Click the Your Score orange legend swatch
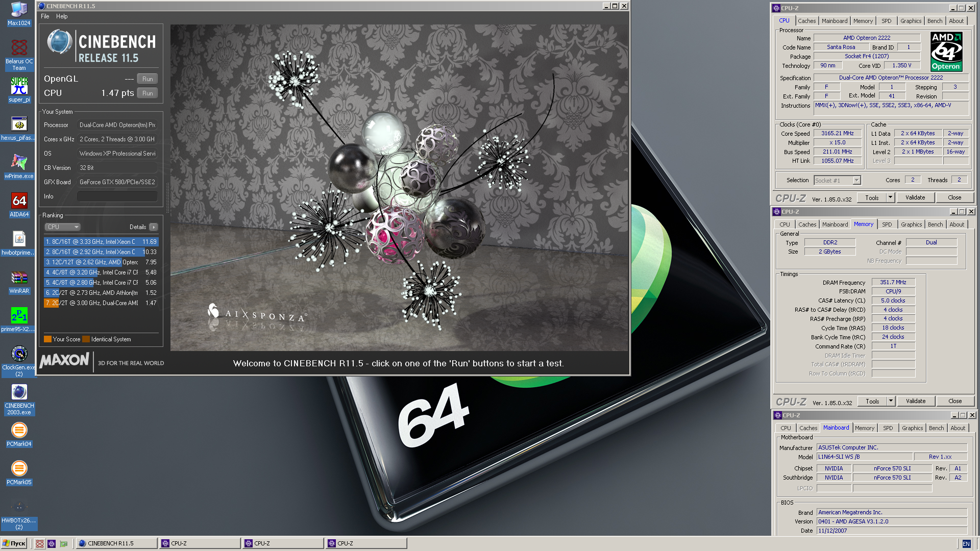The width and height of the screenshot is (980, 551). [47, 339]
